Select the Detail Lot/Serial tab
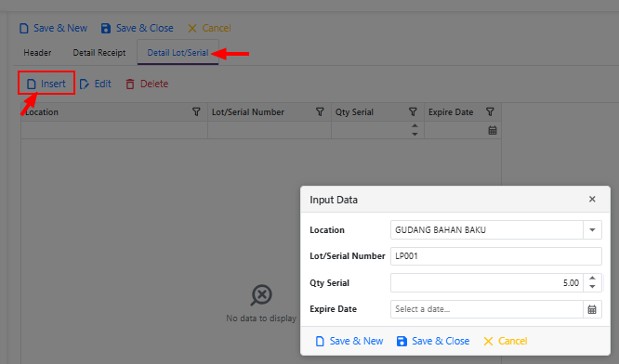 (178, 52)
